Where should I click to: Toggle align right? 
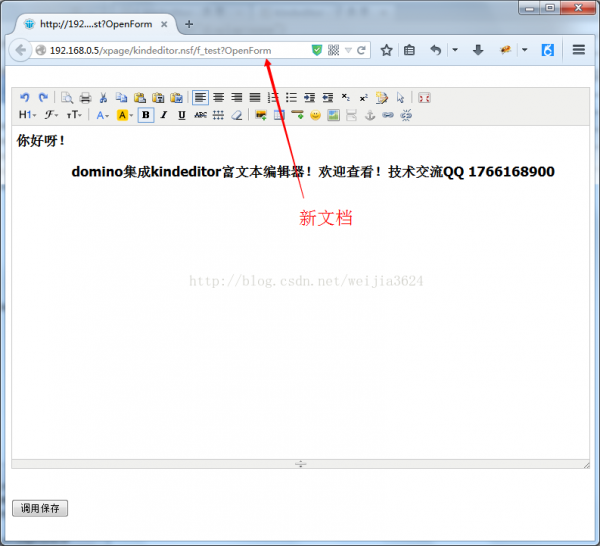(x=236, y=98)
